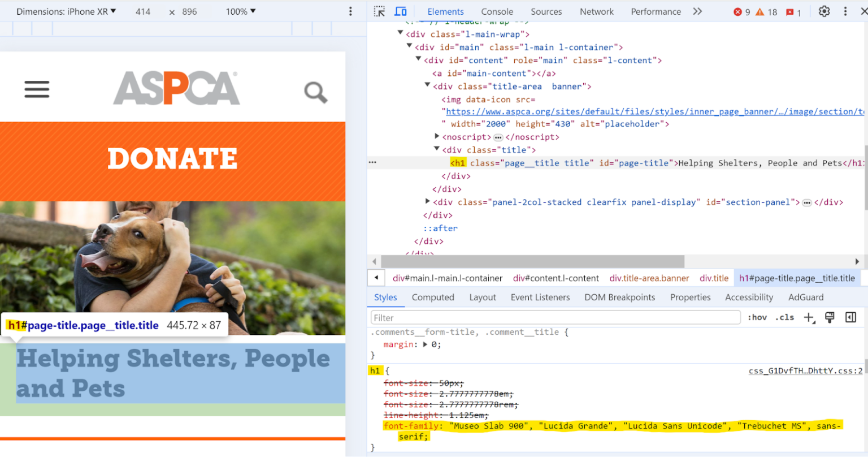Viewport: 868px width, 457px height.
Task: Open the hamburger menu on ASPCA page
Action: 36,89
